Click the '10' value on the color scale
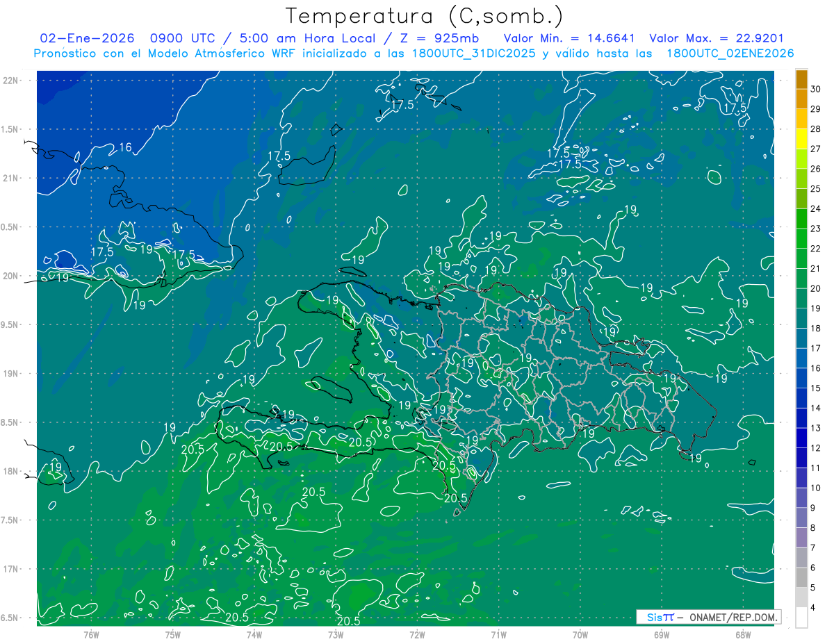 (816, 488)
